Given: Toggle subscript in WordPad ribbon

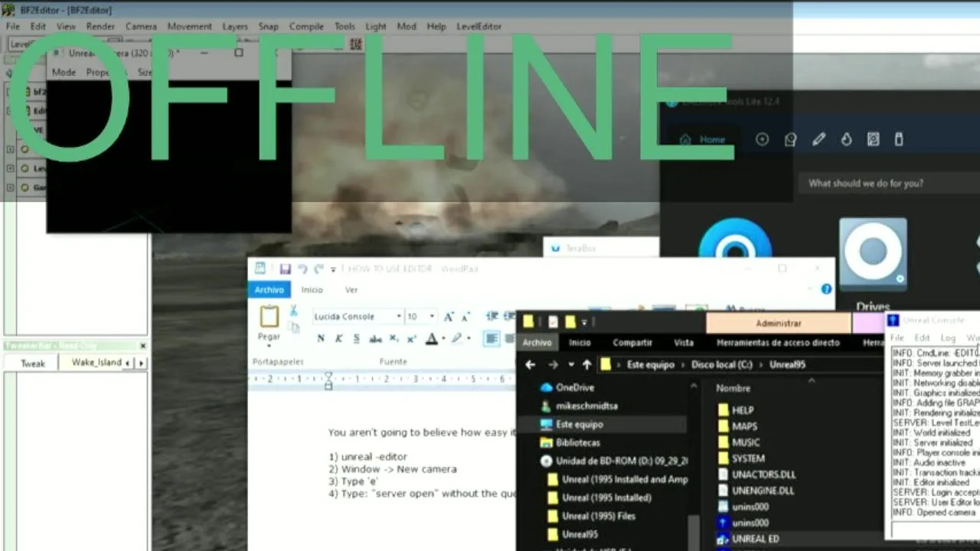Looking at the screenshot, I should pos(394,338).
